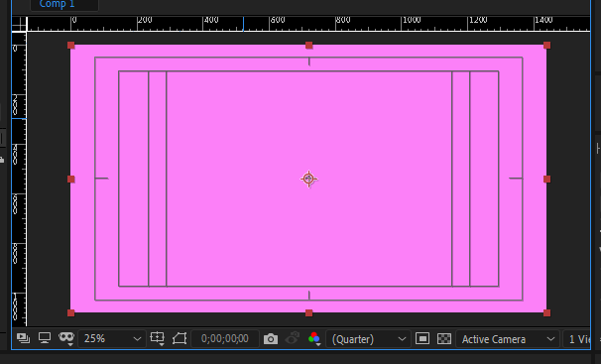Screen dimensions: 601x364
Task: Click the Always Preview This View icon
Action: point(24,338)
